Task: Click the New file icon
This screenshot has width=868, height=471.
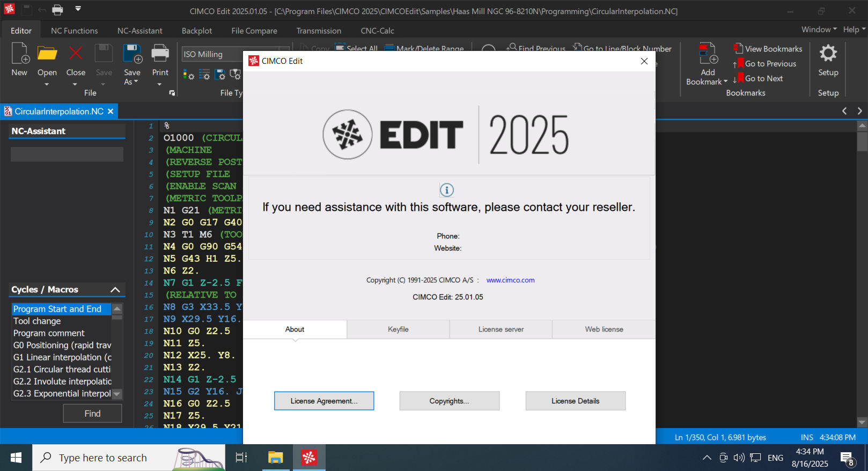Action: tap(20, 54)
